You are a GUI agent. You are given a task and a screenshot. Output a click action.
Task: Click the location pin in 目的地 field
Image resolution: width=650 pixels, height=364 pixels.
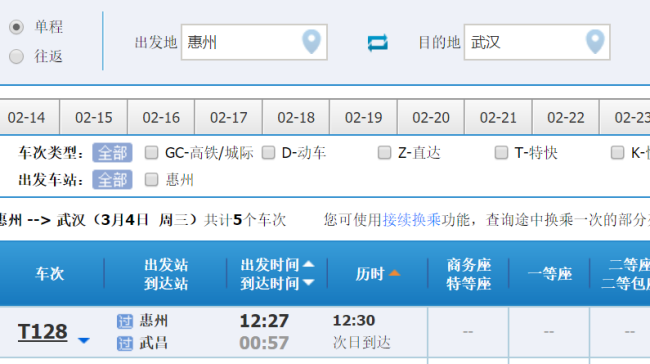595,42
